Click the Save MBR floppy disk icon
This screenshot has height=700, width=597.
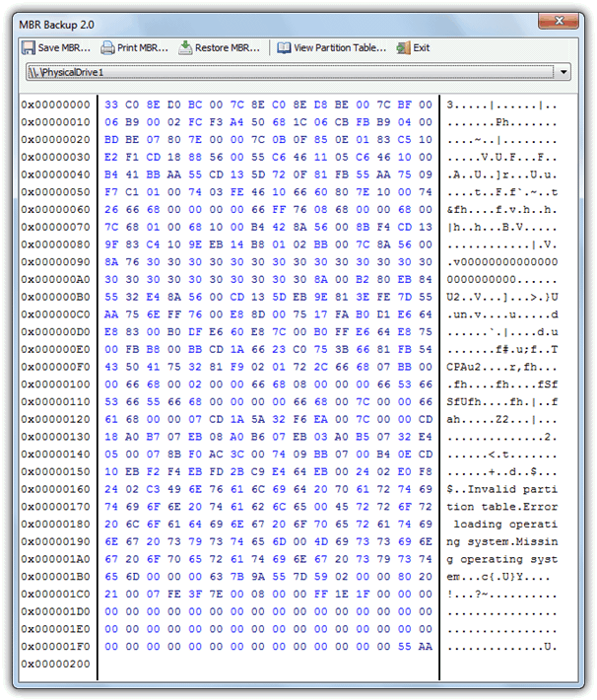(x=28, y=47)
